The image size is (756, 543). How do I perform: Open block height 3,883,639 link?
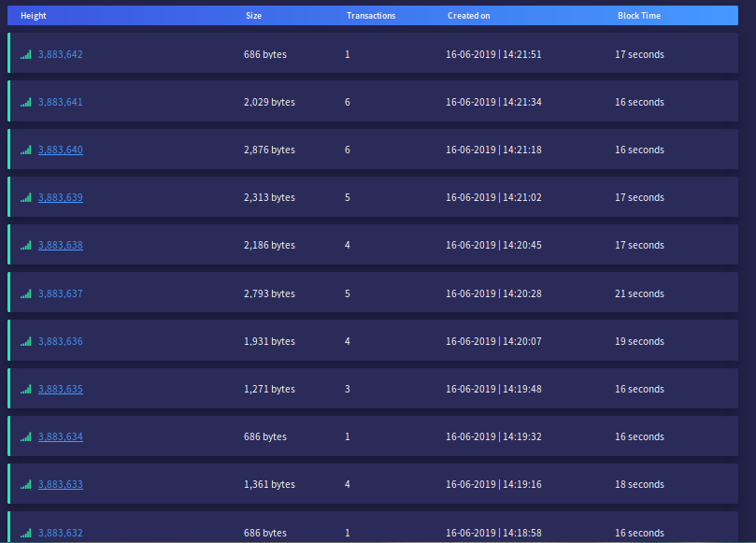61,198
